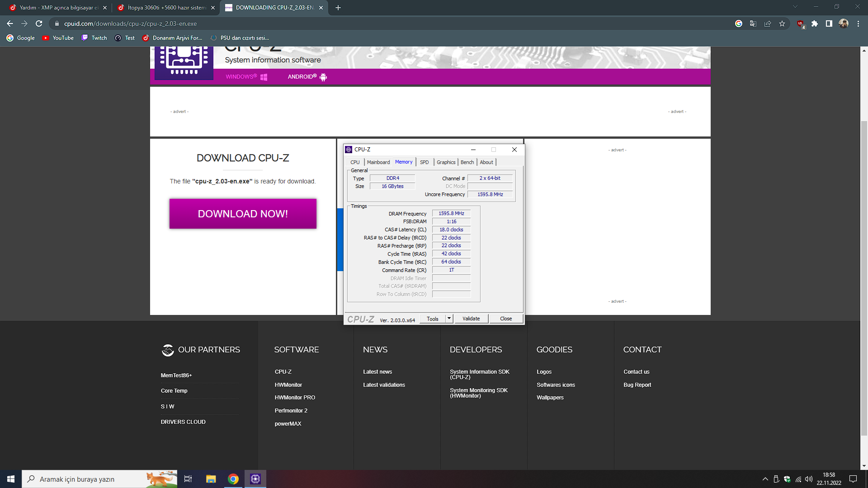This screenshot has height=488, width=868.
Task: Go back with browser back arrow
Action: [10, 23]
